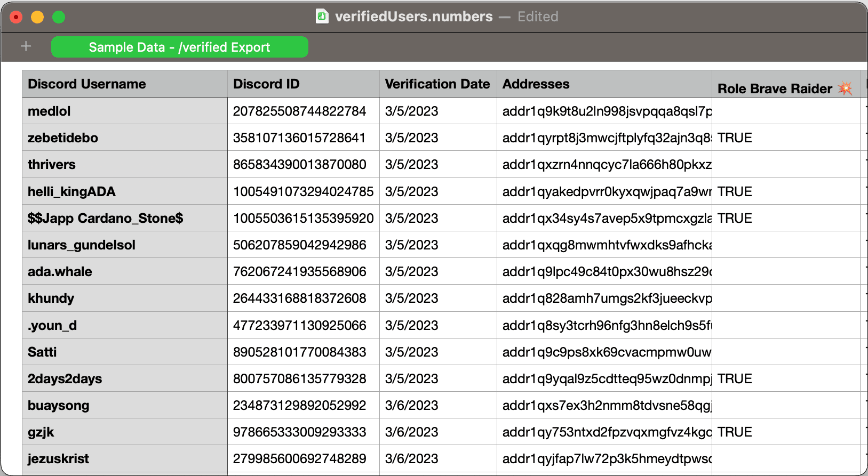The image size is (868, 476).
Task: Select Discord ID 477233971130925066
Action: pos(304,325)
